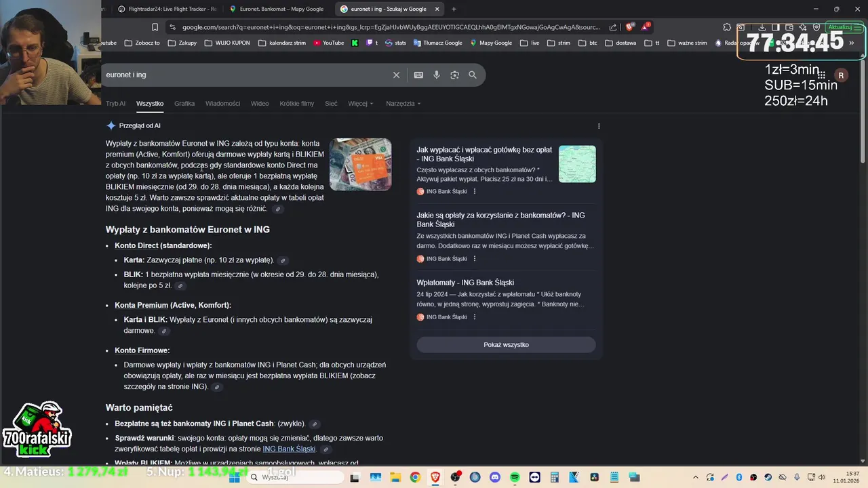Viewport: 868px width, 488px height.
Task: Open the options dots of the 'Wpłatomaty' result
Action: 475,317
